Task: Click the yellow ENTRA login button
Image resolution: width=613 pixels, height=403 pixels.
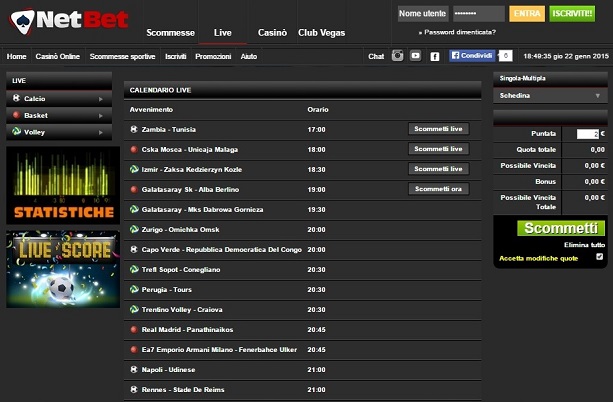Action: coord(527,14)
